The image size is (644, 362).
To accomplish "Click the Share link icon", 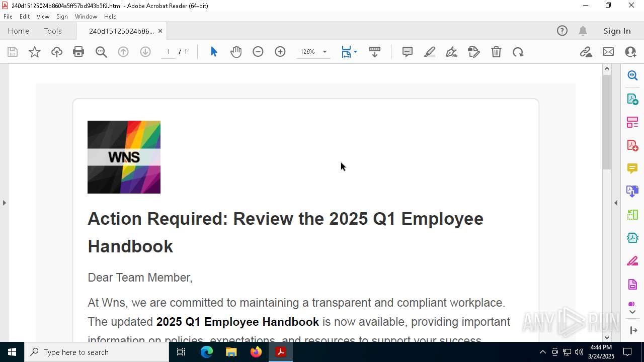I will (x=586, y=52).
